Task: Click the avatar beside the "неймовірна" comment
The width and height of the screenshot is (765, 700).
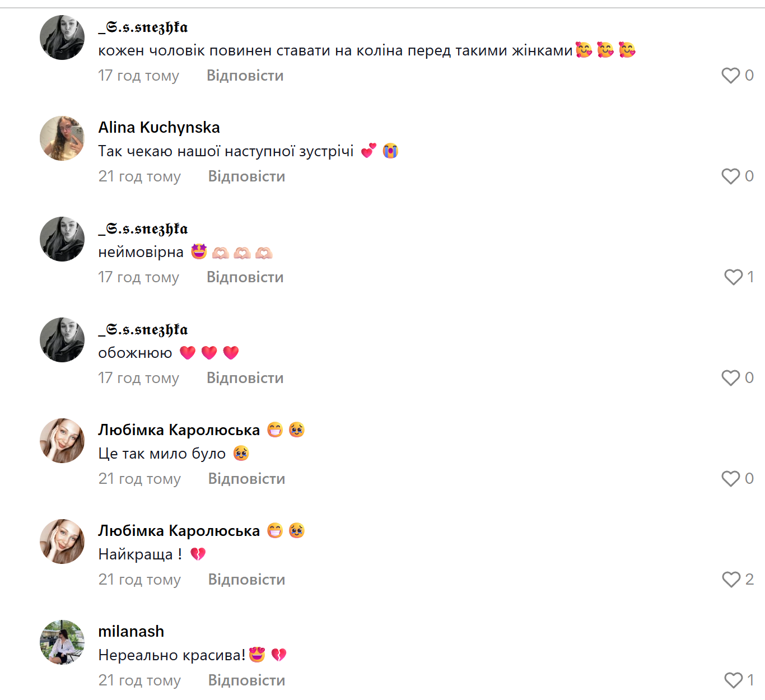Action: click(62, 239)
